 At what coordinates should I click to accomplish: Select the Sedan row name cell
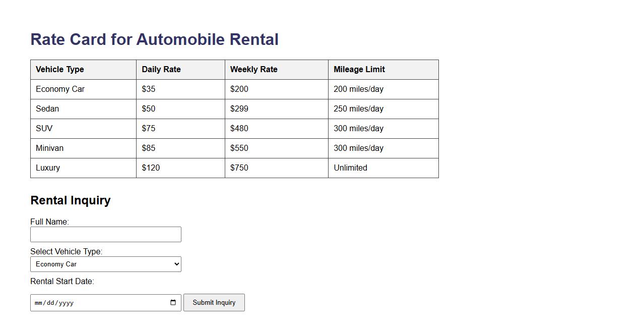coord(47,109)
